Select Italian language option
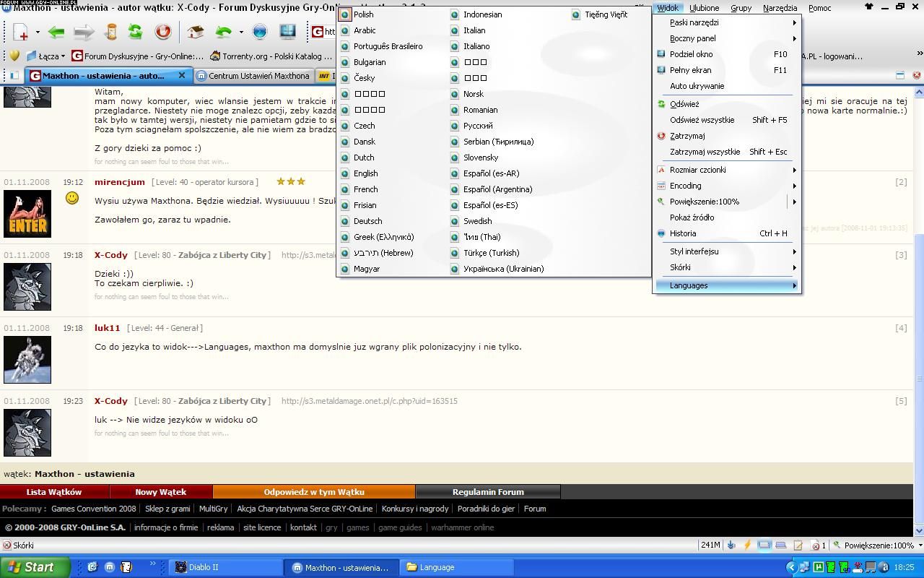The height and width of the screenshot is (578, 924). (x=474, y=30)
